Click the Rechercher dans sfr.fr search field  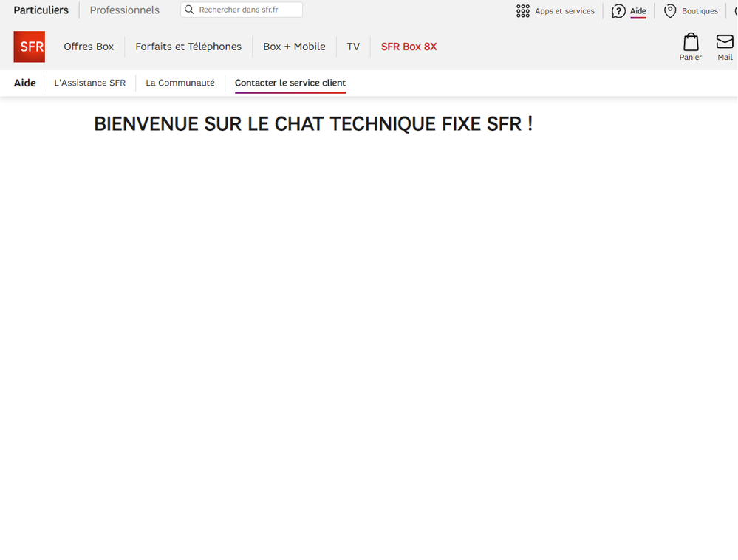tap(244, 10)
